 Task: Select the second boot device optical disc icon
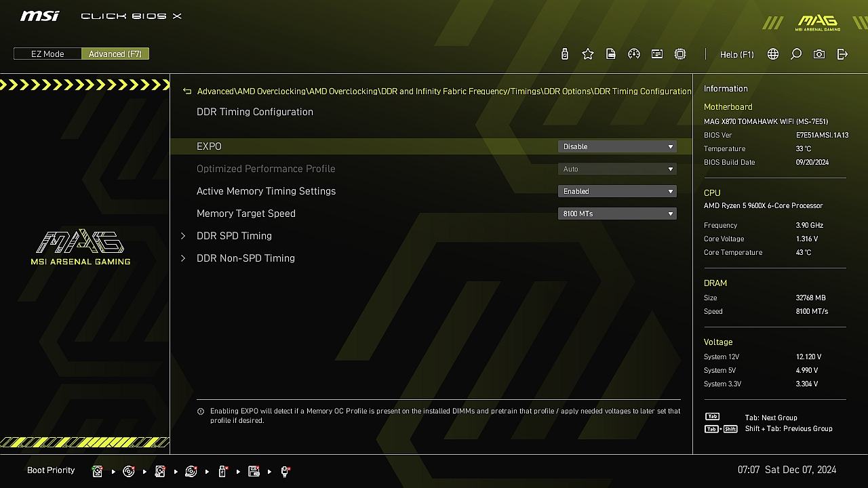(x=129, y=471)
